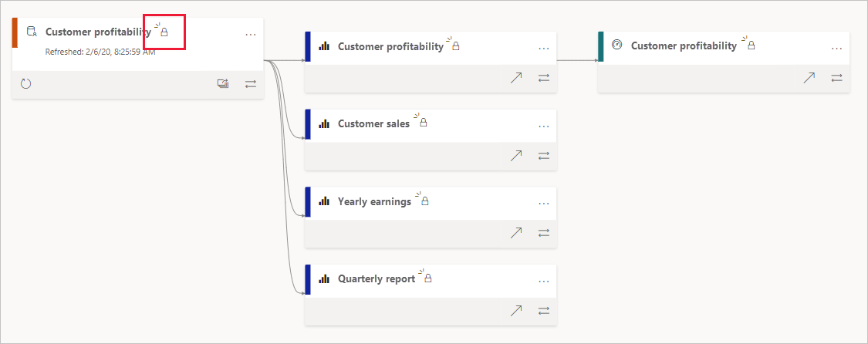Screen dimensions: 868x344
Task: Click the lock icon next to Quarterly report
Action: pyautogui.click(x=427, y=278)
